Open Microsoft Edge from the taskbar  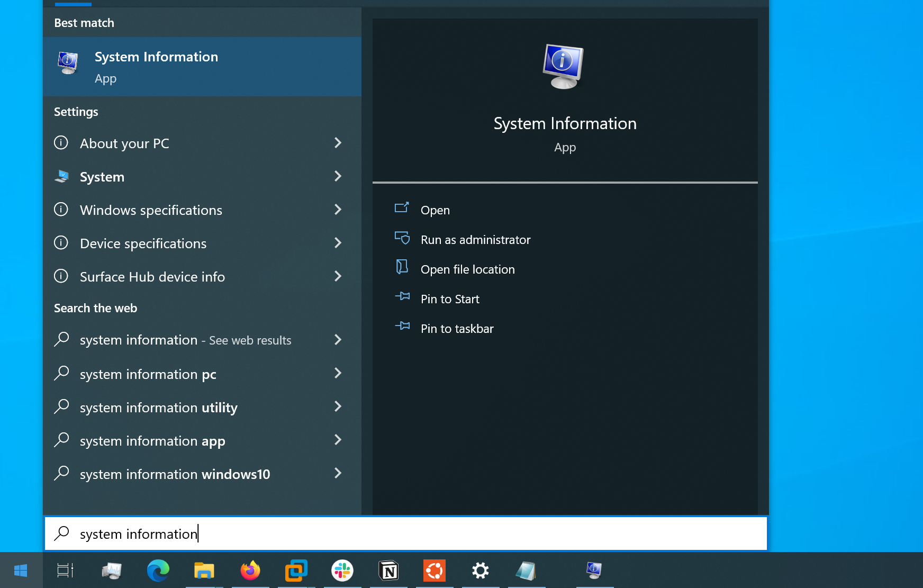(x=158, y=570)
